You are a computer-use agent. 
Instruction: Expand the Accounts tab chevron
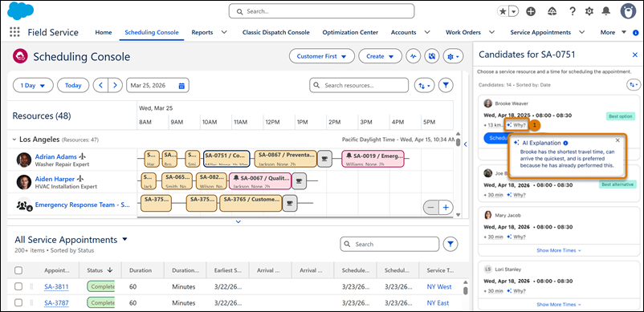coord(427,32)
